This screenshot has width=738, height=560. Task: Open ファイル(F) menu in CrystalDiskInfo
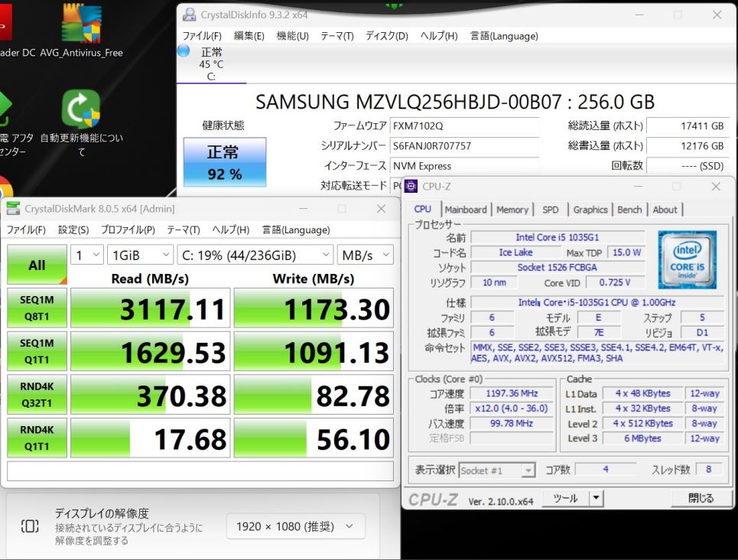pos(202,36)
